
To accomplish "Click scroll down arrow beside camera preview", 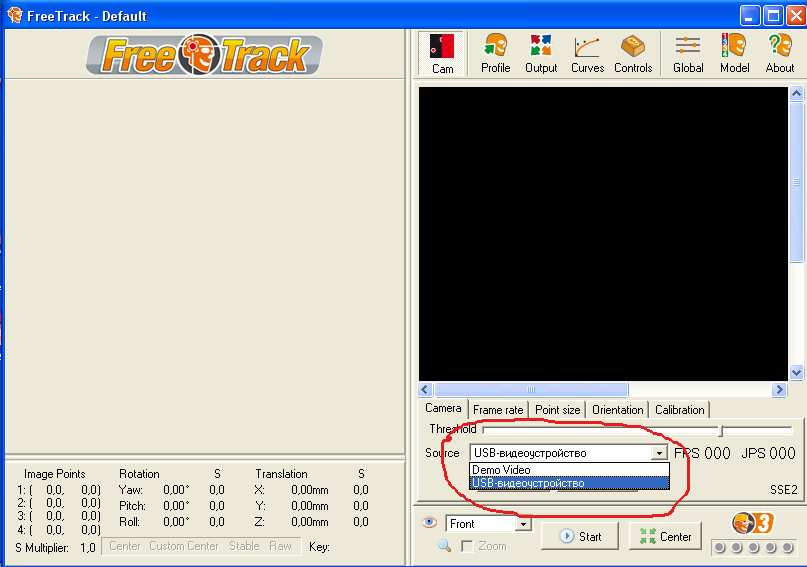I will tap(796, 373).
